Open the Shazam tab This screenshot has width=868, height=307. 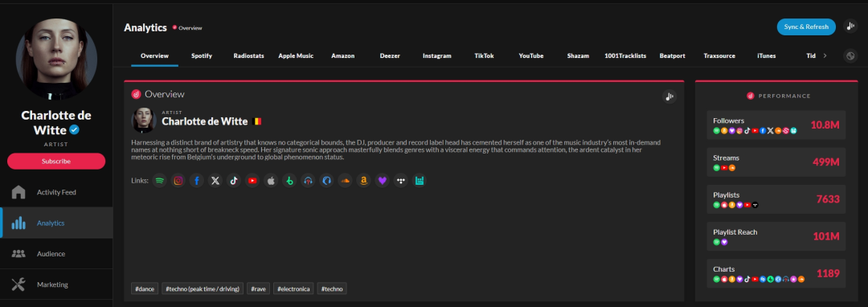coord(578,56)
